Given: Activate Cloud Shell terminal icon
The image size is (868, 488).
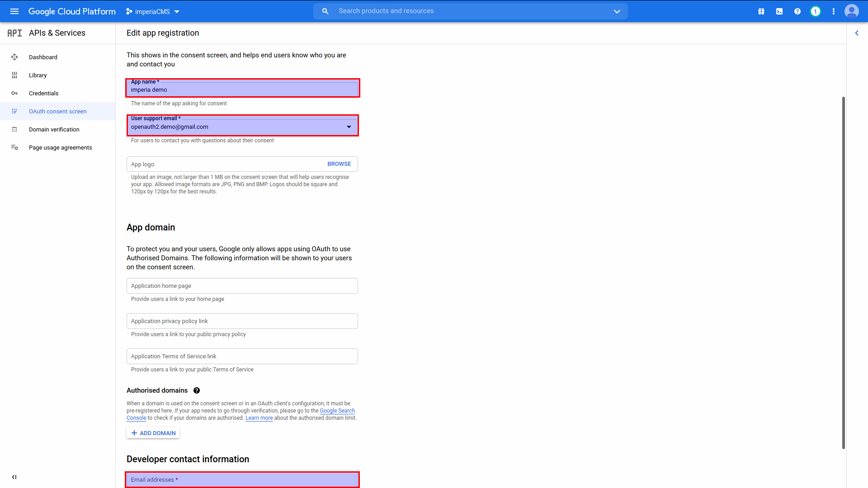Looking at the screenshot, I should 779,11.
